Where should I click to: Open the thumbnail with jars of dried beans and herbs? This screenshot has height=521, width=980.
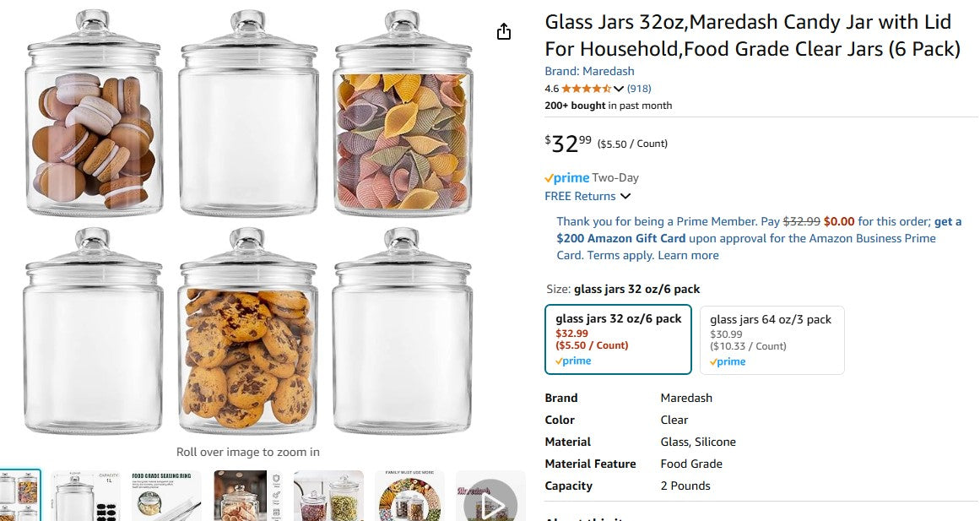(328, 497)
